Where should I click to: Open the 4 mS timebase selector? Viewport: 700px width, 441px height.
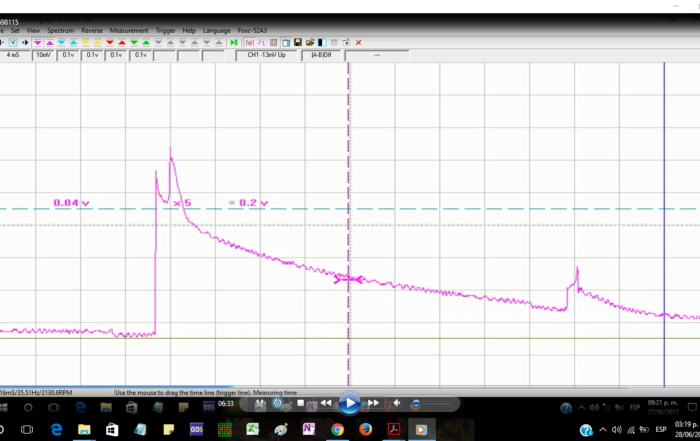[x=14, y=55]
